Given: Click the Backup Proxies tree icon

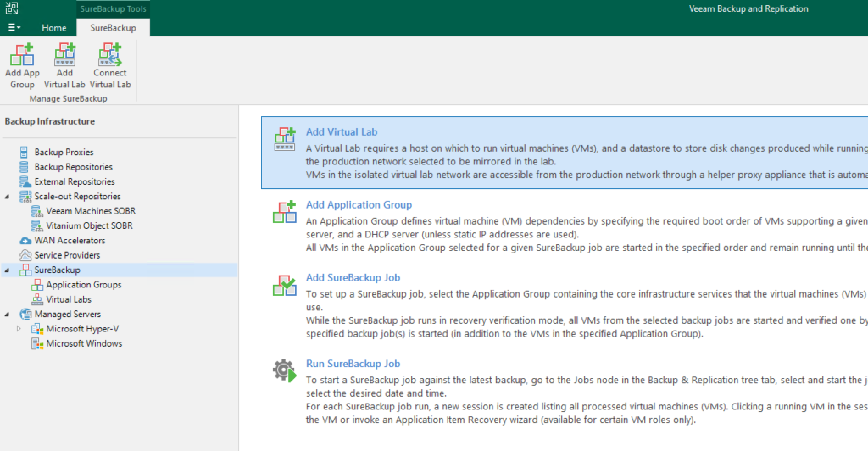Looking at the screenshot, I should point(25,152).
